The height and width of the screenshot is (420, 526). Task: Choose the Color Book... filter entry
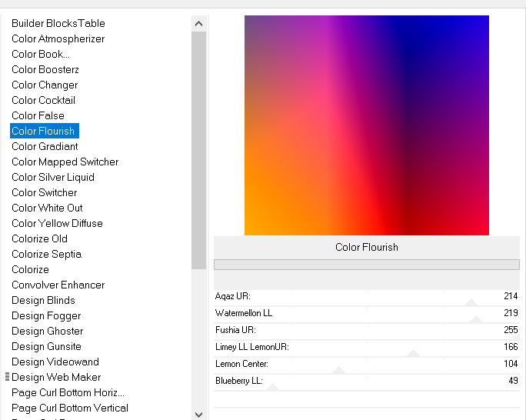[x=41, y=54]
